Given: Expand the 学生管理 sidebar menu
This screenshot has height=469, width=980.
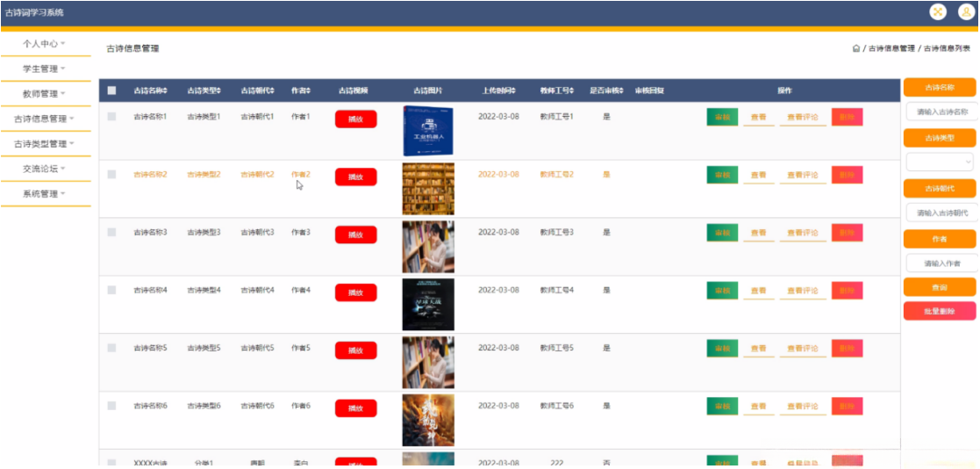Looking at the screenshot, I should (45, 69).
